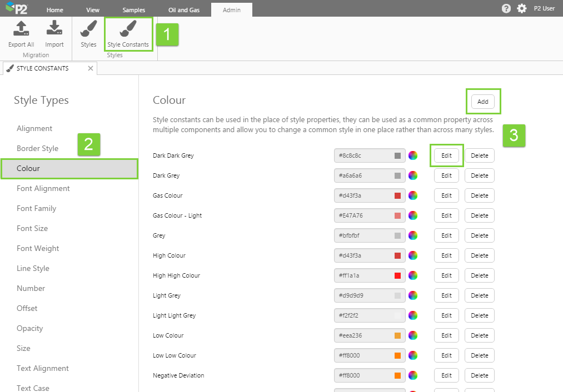Click the red swatch for High High Colour
563x392 pixels.
[x=397, y=275]
